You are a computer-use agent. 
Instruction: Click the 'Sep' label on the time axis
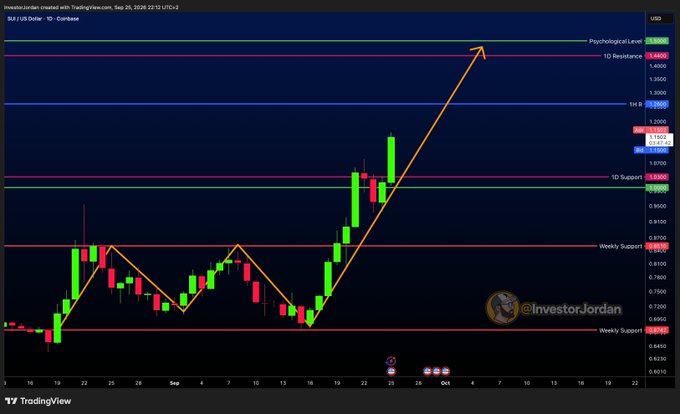coord(174,383)
